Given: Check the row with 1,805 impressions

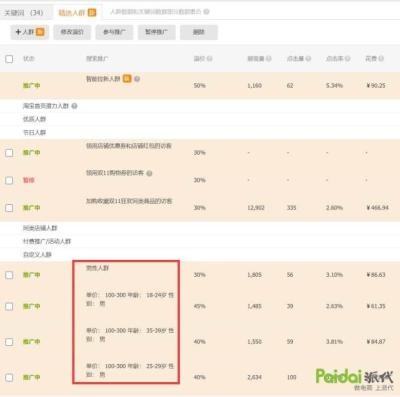Looking at the screenshot, I should click(x=9, y=275).
